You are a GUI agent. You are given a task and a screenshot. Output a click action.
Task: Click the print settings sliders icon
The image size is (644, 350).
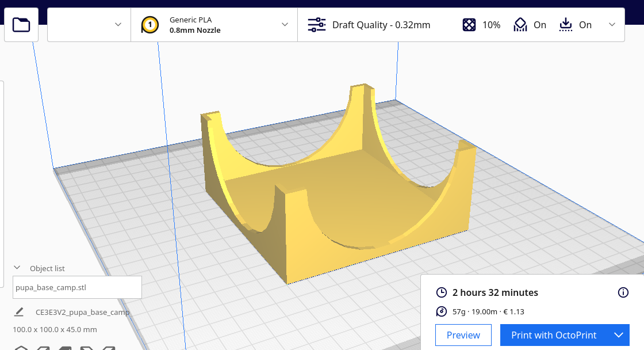click(x=316, y=25)
